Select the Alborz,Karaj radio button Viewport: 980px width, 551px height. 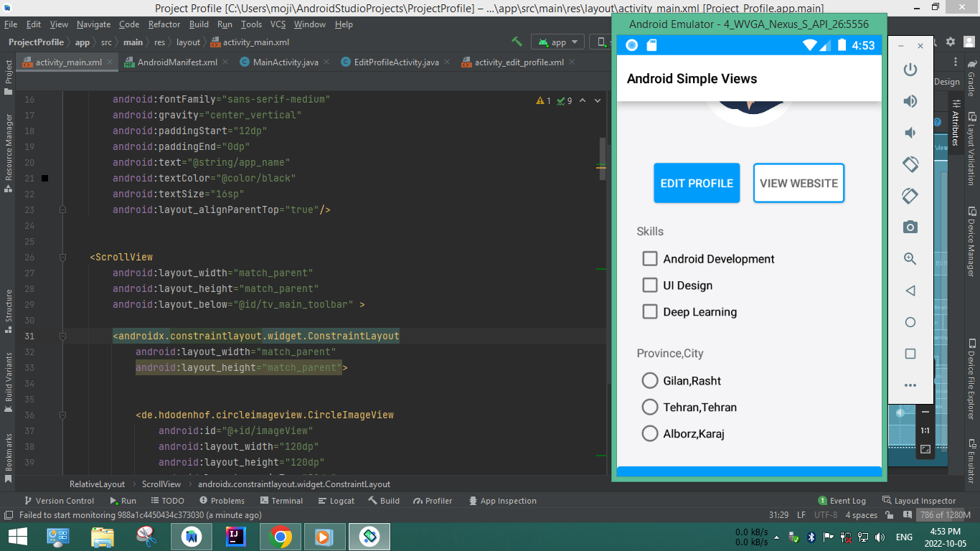650,433
